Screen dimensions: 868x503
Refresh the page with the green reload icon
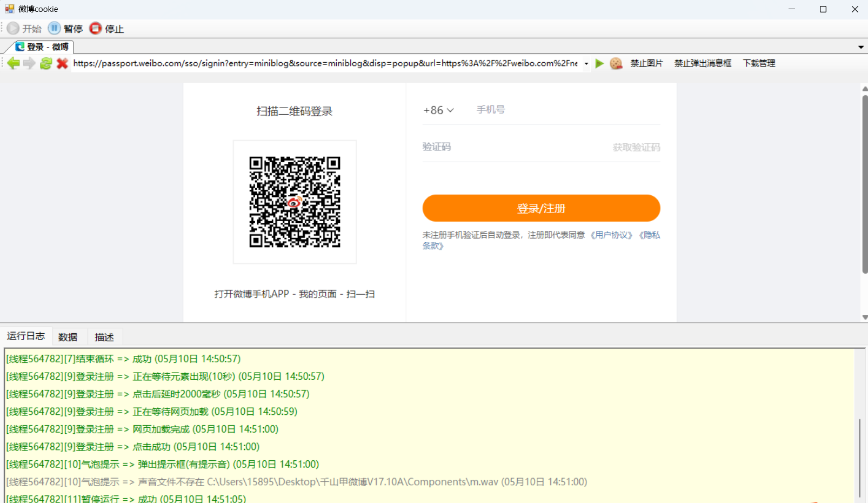coord(46,63)
